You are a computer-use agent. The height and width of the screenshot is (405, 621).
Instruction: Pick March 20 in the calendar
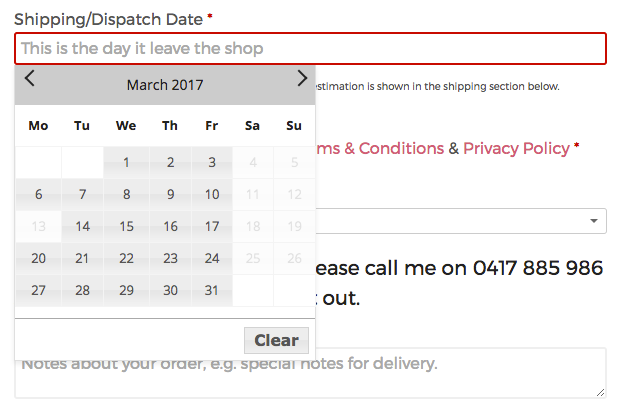click(x=38, y=259)
